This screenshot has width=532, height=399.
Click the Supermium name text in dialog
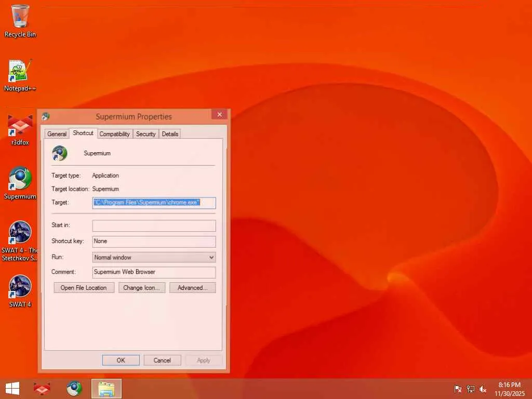(x=97, y=153)
